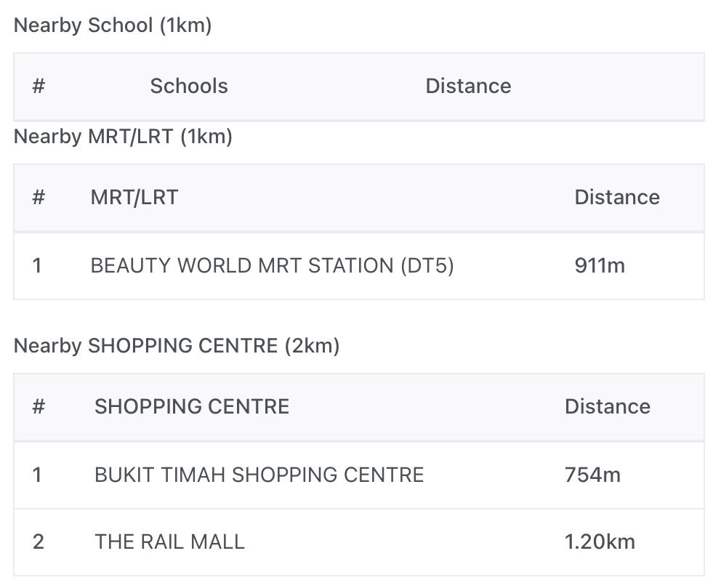
Task: Open The Rail Mall entry
Action: pyautogui.click(x=169, y=541)
